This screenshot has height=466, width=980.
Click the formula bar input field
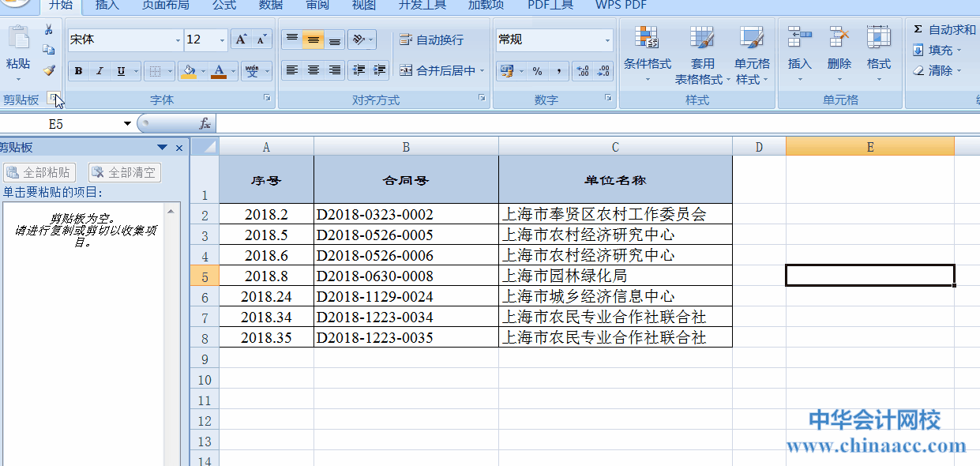(x=597, y=124)
